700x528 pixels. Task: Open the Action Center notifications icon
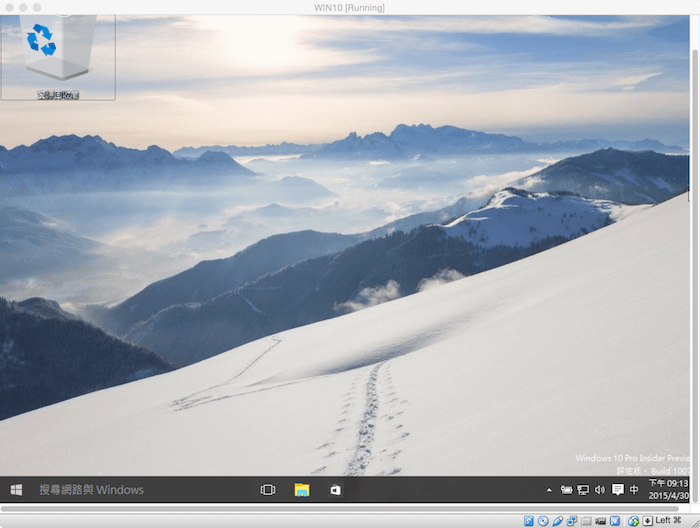click(617, 490)
